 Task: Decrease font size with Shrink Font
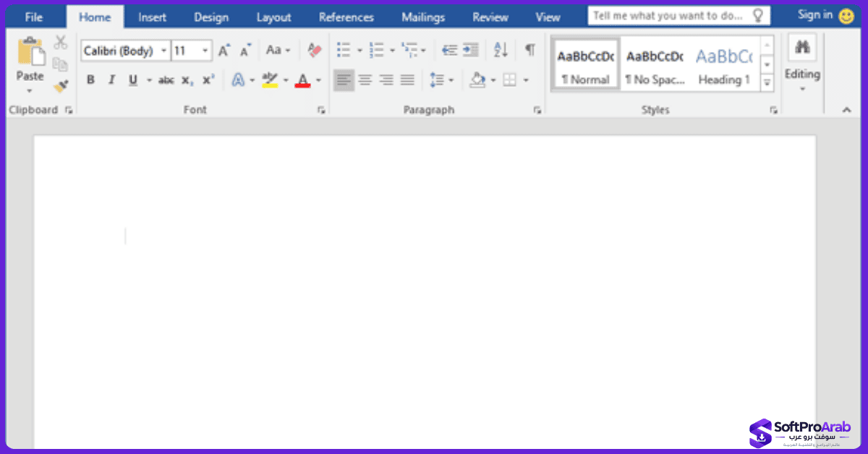click(246, 51)
